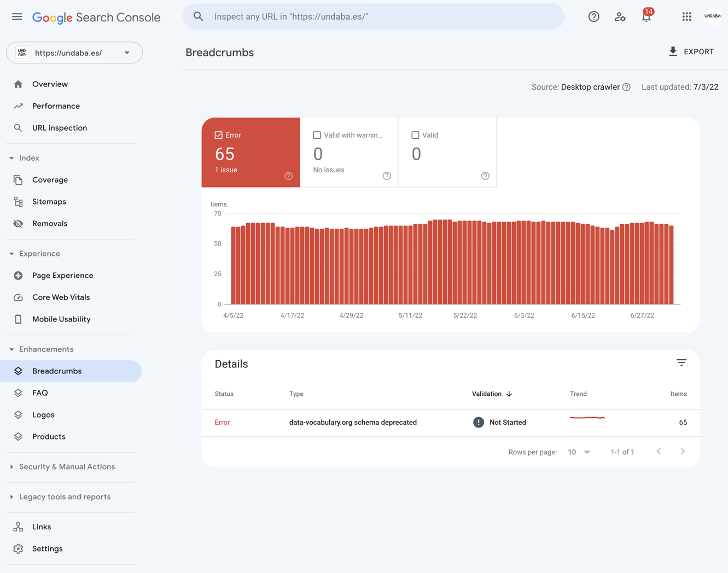Open the notifications bell icon
The height and width of the screenshot is (573, 728).
click(x=646, y=17)
